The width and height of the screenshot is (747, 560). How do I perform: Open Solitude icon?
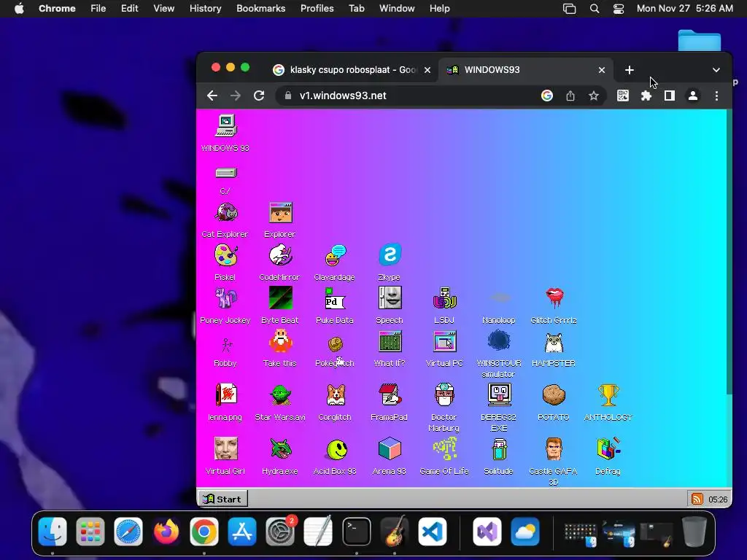[499, 448]
